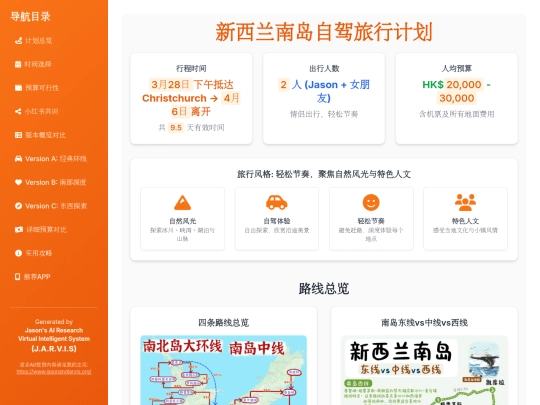Screen dimensions: 540x405
Task: Click the money icon beside 详细预算对比
Action: 19,229
